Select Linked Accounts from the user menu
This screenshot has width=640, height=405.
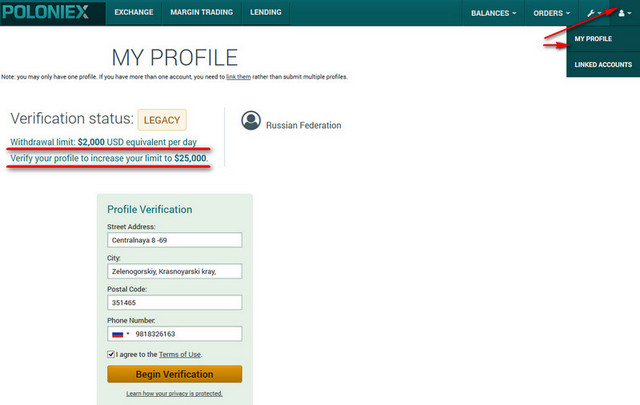click(x=603, y=65)
